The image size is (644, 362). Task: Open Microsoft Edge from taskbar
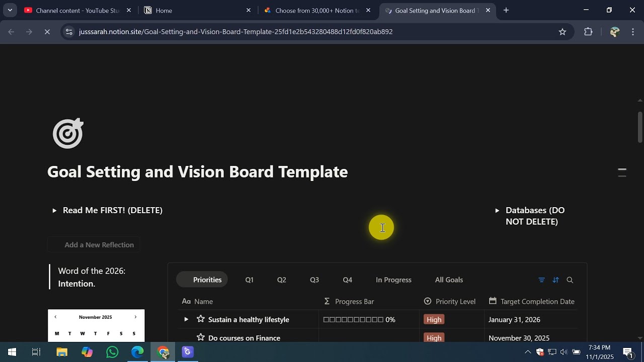137,352
